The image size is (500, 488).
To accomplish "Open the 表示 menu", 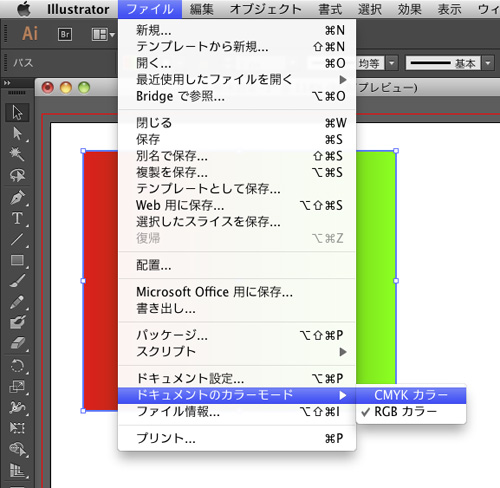I will pyautogui.click(x=449, y=9).
